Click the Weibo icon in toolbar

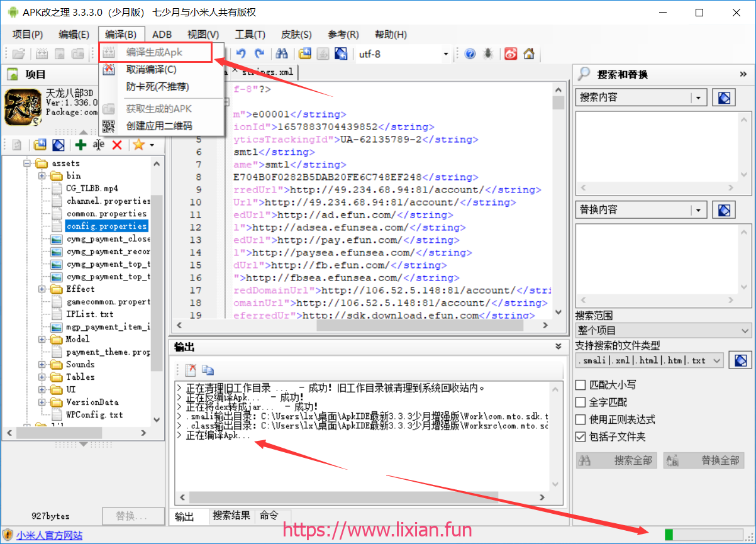coord(511,54)
